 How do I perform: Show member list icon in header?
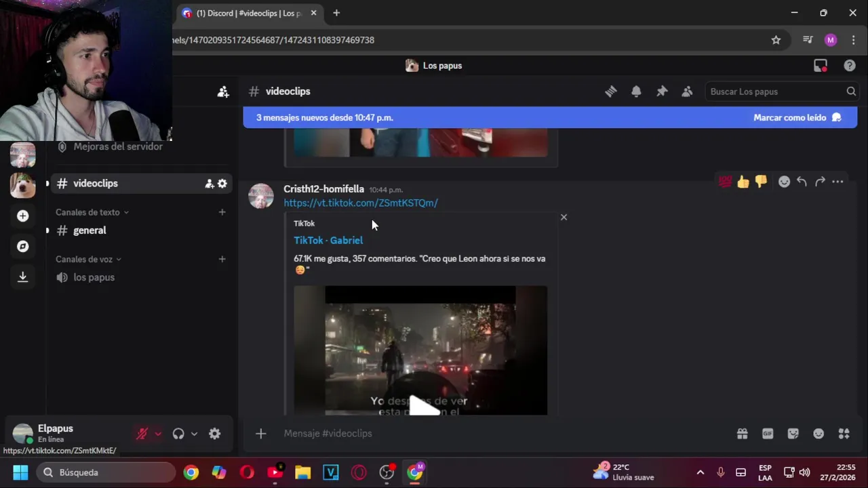pyautogui.click(x=687, y=91)
